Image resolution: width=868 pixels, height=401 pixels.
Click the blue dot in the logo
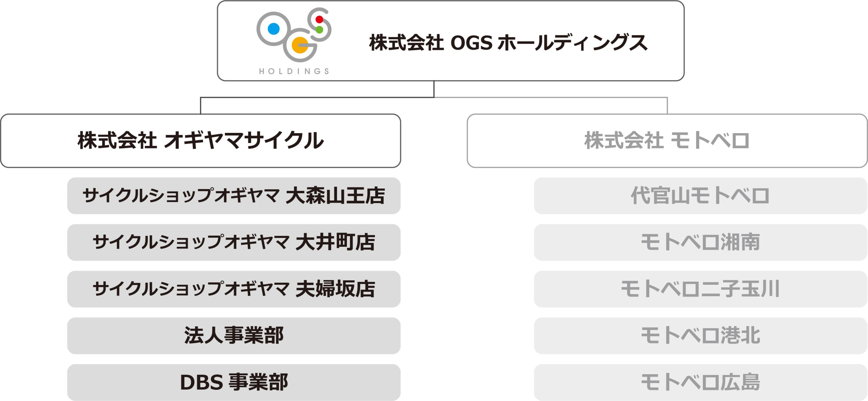(x=274, y=29)
